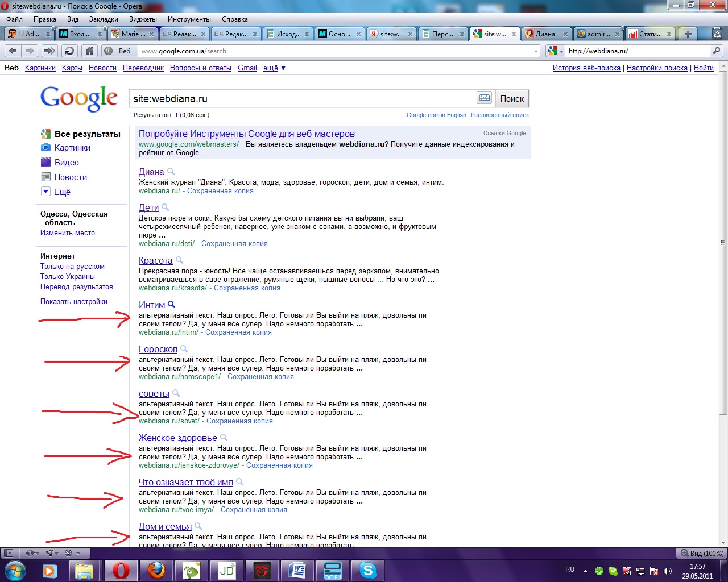Click Изменить место location link

[x=68, y=233]
